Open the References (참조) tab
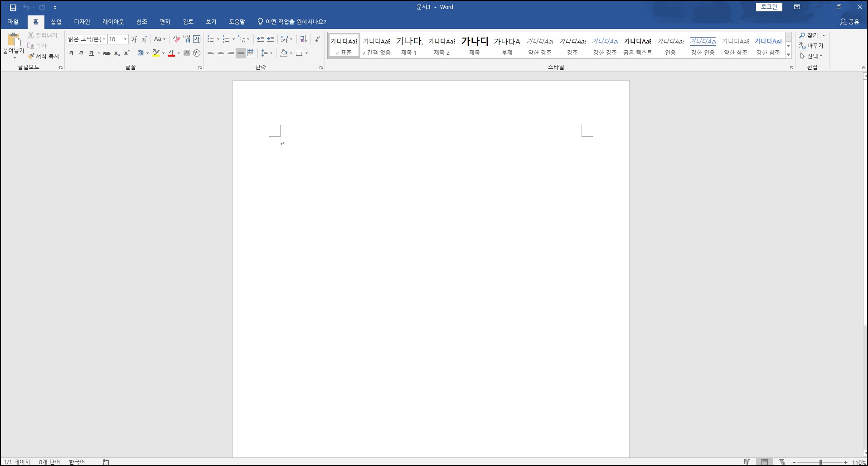868x466 pixels. [x=142, y=22]
